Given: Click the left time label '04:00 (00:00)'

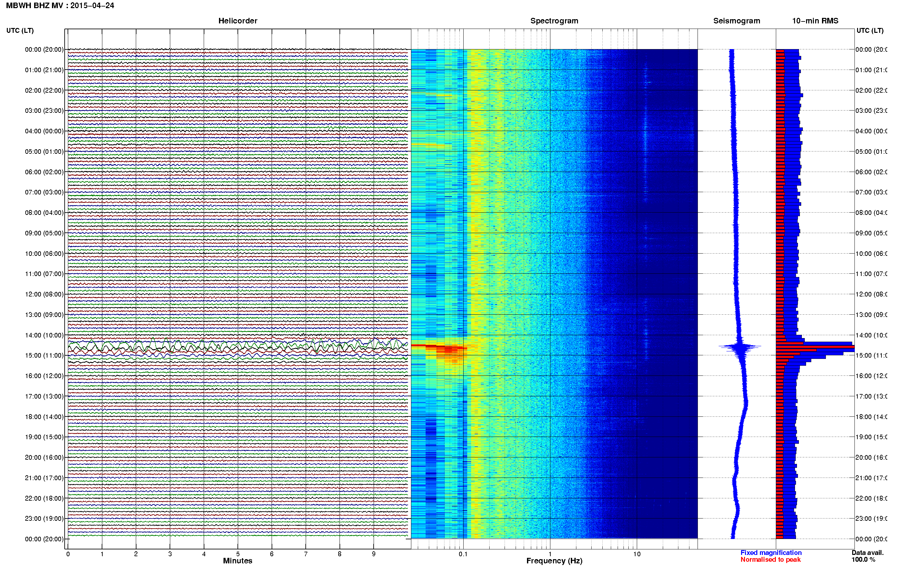Looking at the screenshot, I should point(44,131).
